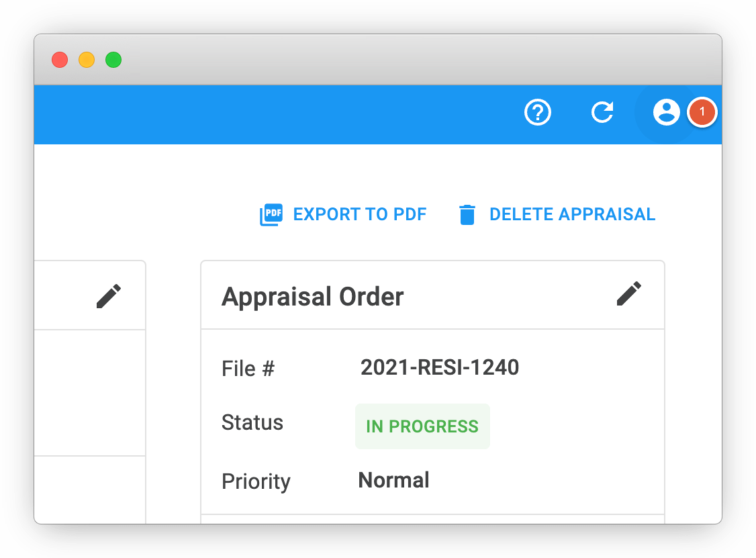Screen dimensions: 756x558
Task: Select the Priority value Normal
Action: click(393, 479)
